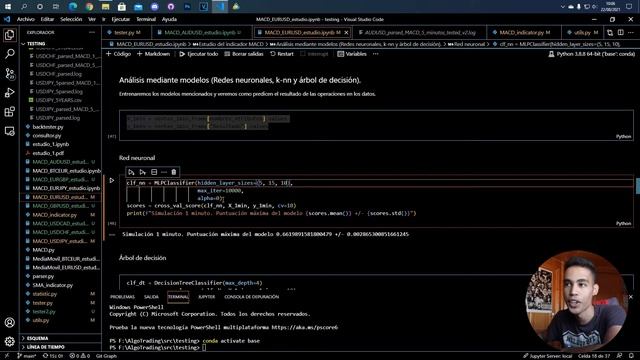Add a new Código cell
640x360 pixels.
(118, 54)
